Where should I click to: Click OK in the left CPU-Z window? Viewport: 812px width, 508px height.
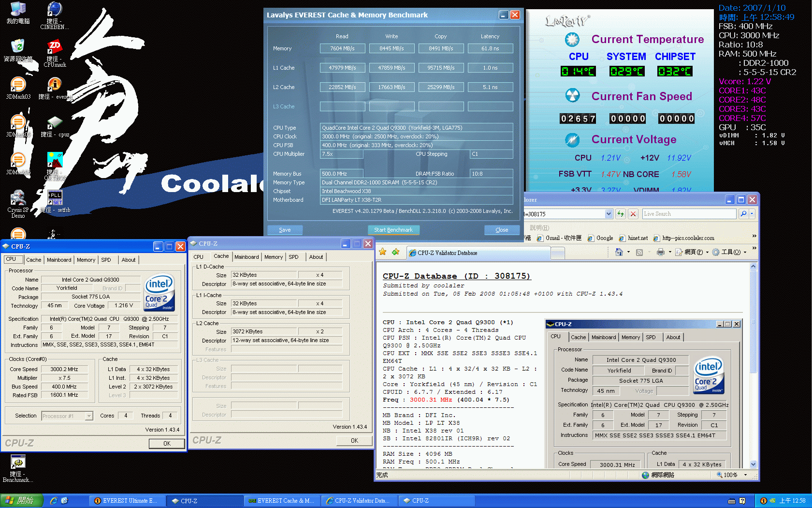pyautogui.click(x=167, y=443)
